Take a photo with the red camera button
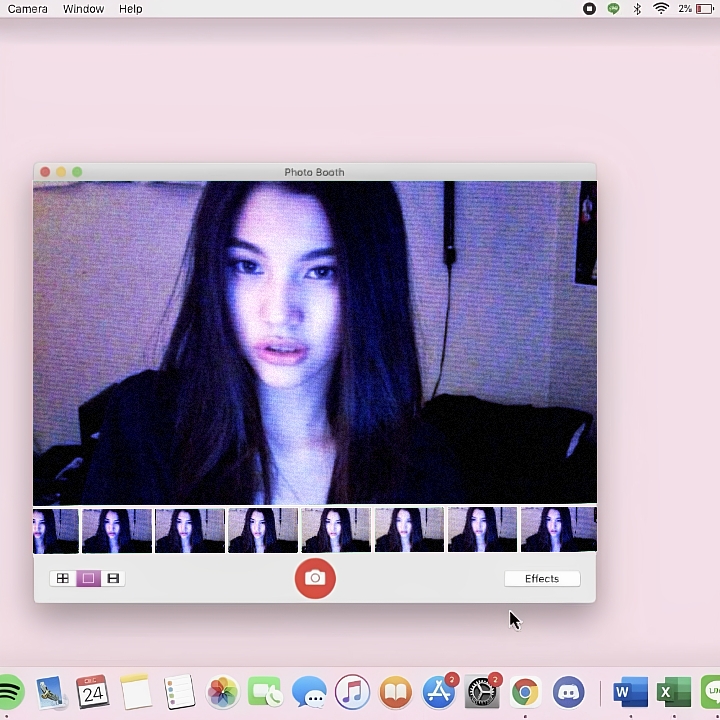 point(315,578)
